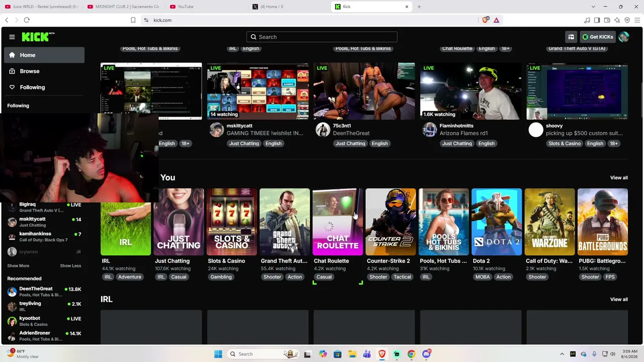This screenshot has height=362, width=644.
Task: Focus the Kick search box
Action: (x=322, y=37)
